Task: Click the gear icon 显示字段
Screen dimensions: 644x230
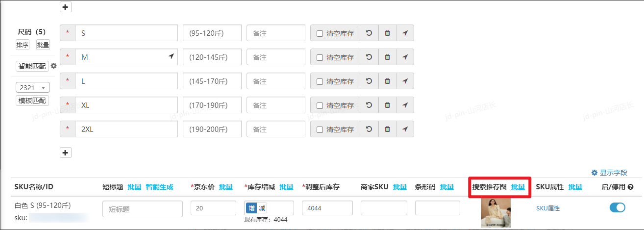Action: point(594,173)
